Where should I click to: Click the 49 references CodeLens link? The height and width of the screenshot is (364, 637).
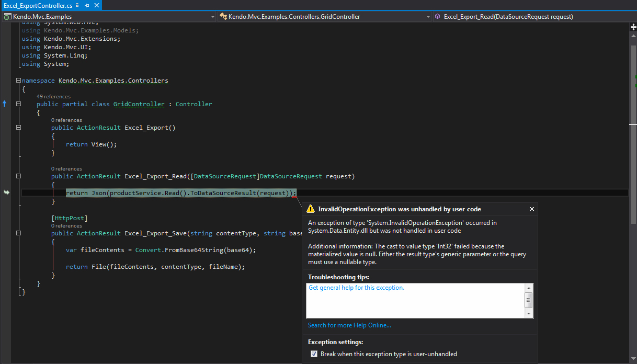53,97
